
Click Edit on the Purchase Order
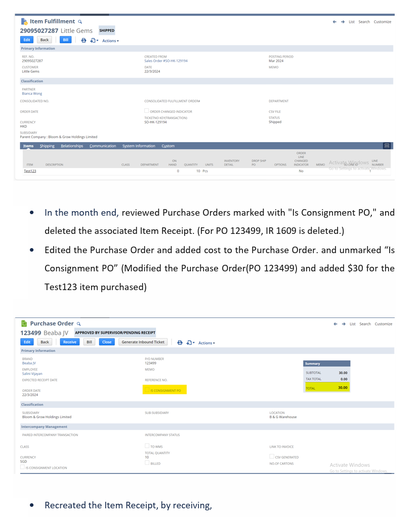click(x=27, y=342)
